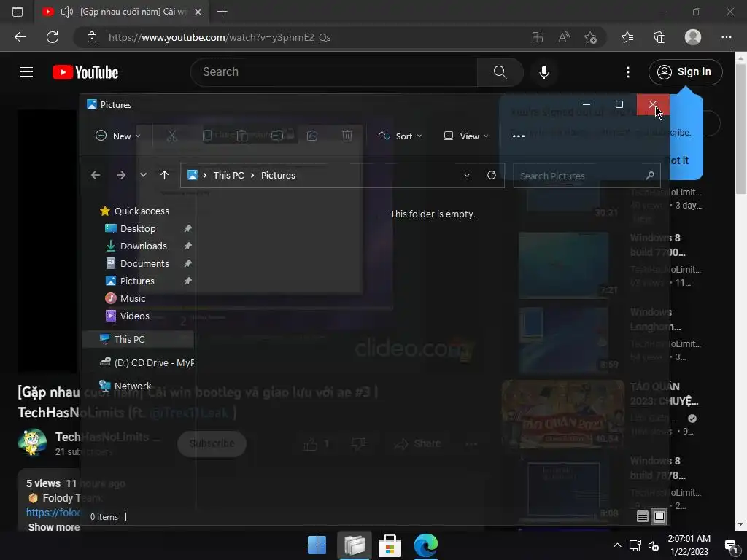This screenshot has height=560, width=747.
Task: Open the YouTube hamburger guide menu
Action: click(26, 72)
